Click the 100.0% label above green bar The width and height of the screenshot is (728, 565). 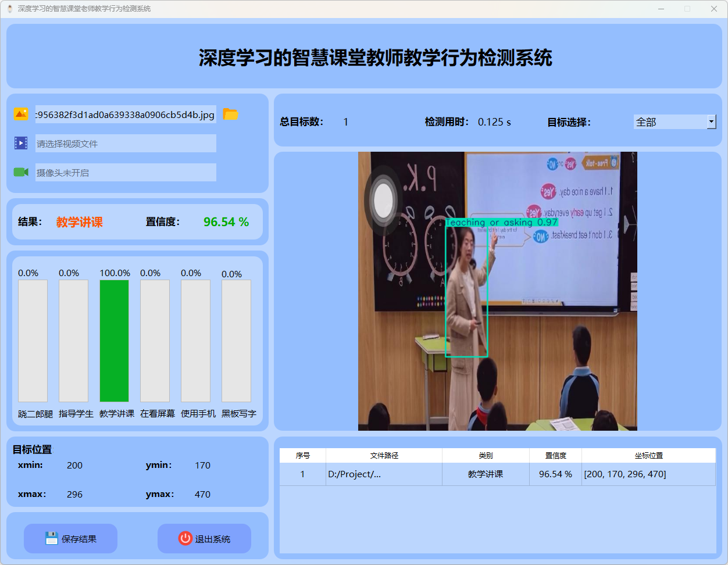click(x=115, y=273)
